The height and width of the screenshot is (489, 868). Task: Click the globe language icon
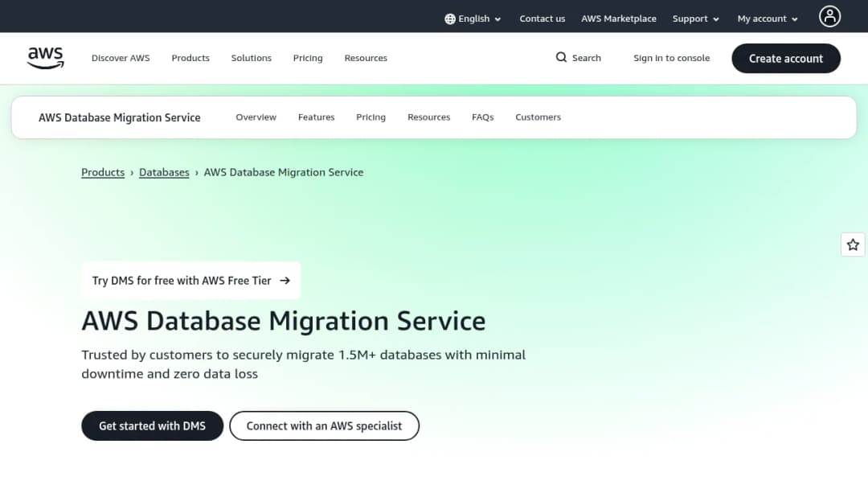(x=450, y=18)
